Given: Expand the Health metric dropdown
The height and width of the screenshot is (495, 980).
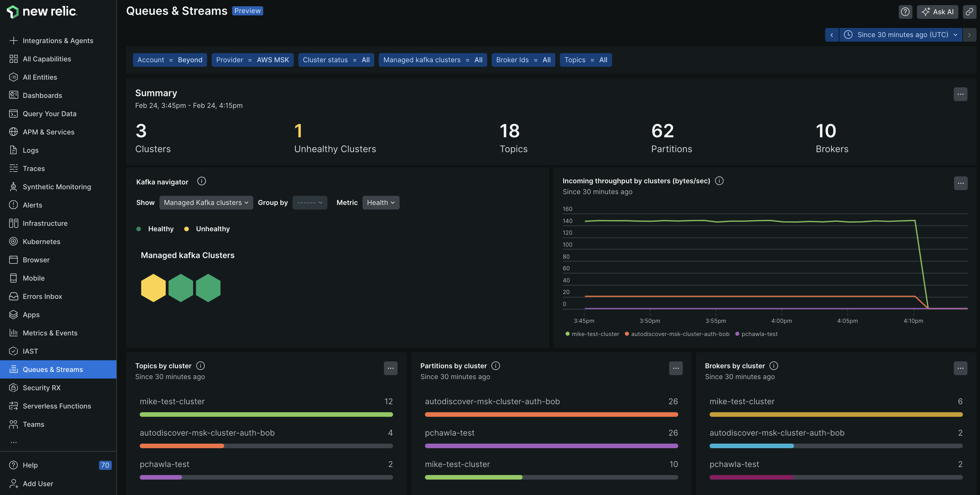Looking at the screenshot, I should pos(380,203).
